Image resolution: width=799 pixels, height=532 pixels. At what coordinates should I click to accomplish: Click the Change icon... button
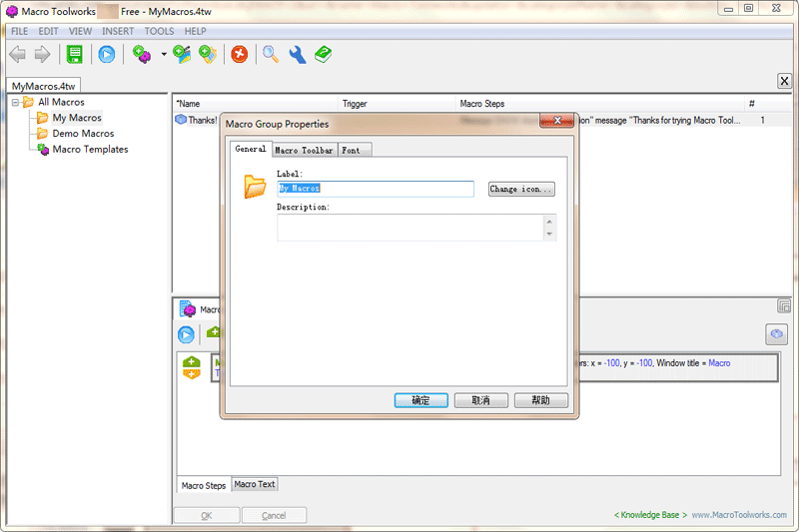521,189
